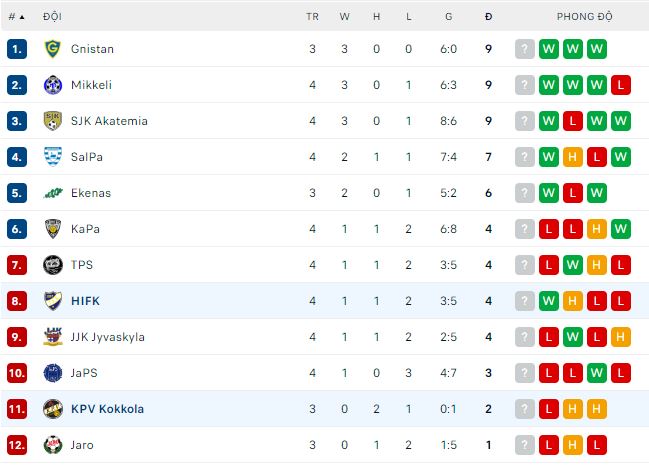Sort table by the # rank column
The image size is (649, 466).
[15, 17]
